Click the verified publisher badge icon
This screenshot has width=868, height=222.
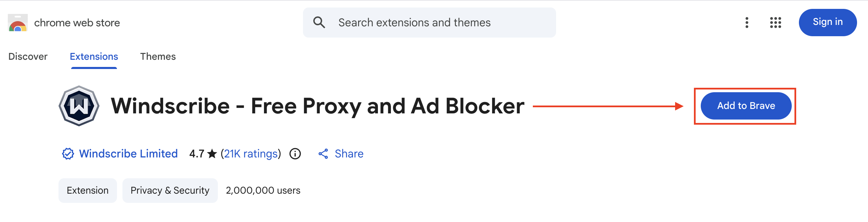[68, 154]
